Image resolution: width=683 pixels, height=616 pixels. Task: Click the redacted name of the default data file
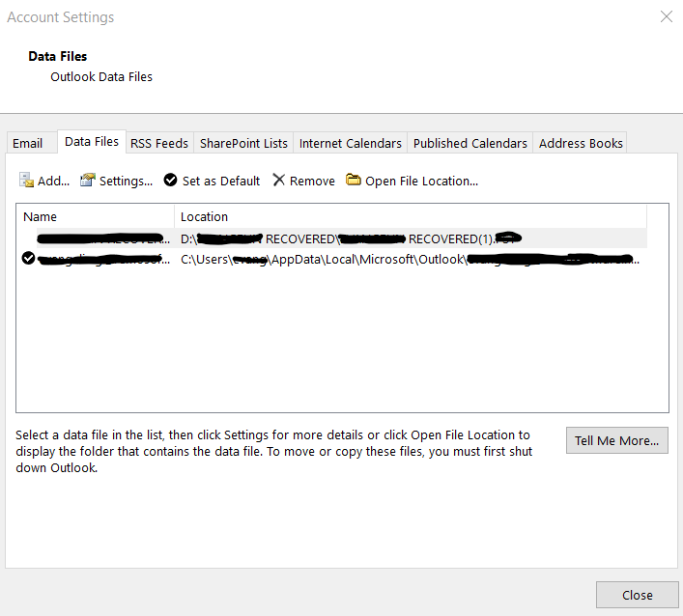tap(103, 260)
